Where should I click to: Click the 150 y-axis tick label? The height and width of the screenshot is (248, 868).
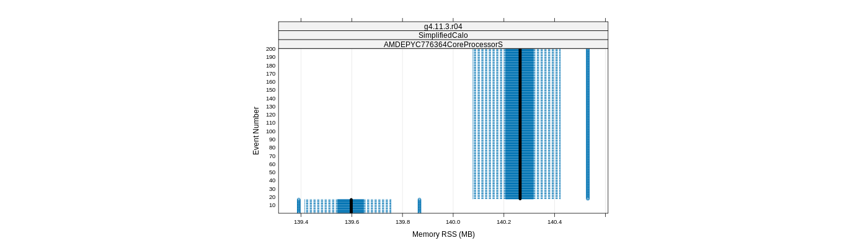click(270, 90)
